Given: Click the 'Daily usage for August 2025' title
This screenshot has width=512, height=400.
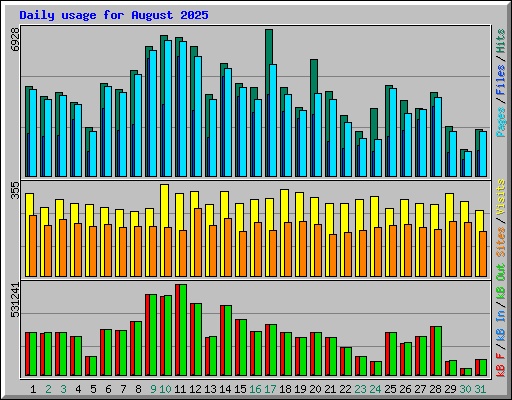Looking at the screenshot, I should tap(114, 15).
